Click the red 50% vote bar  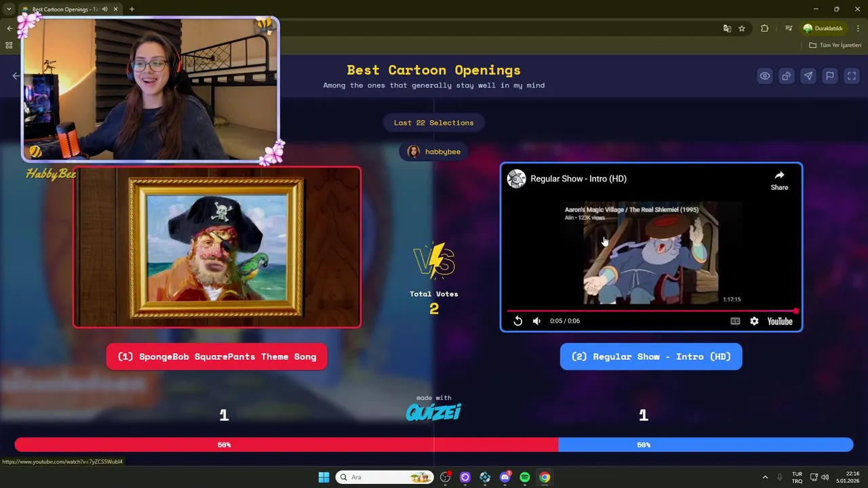click(x=286, y=445)
